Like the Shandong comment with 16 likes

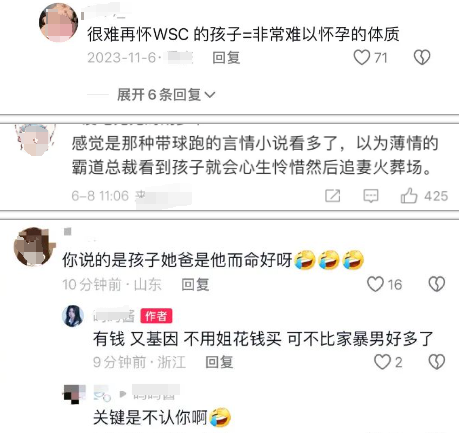point(375,284)
